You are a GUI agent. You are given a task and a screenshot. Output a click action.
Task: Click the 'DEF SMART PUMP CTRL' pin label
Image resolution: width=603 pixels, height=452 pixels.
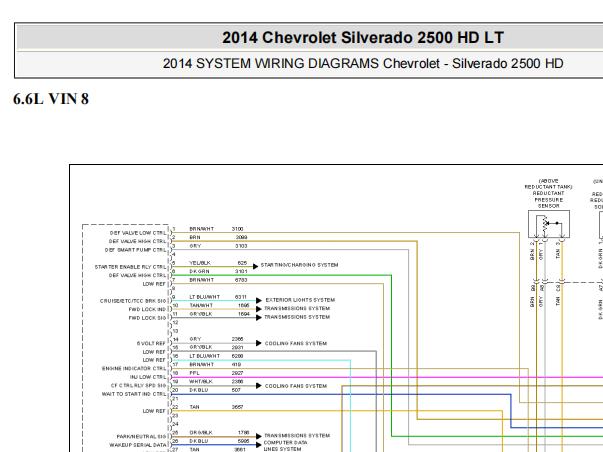(x=135, y=250)
